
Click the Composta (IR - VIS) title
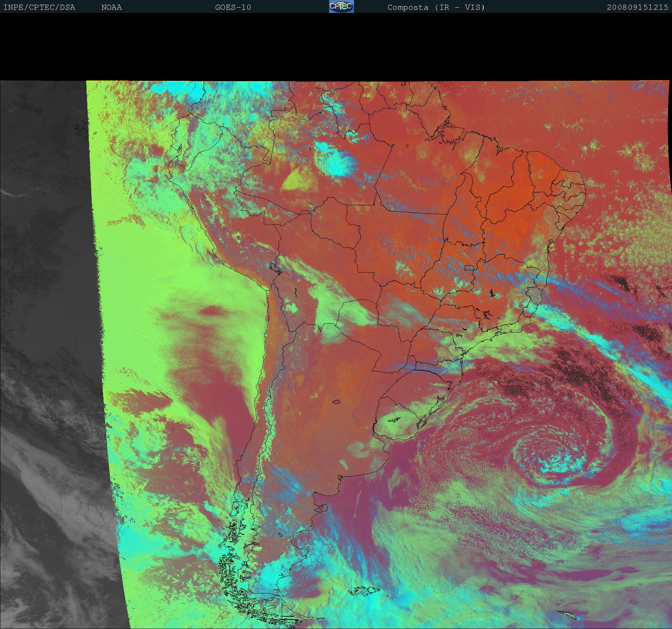click(436, 7)
